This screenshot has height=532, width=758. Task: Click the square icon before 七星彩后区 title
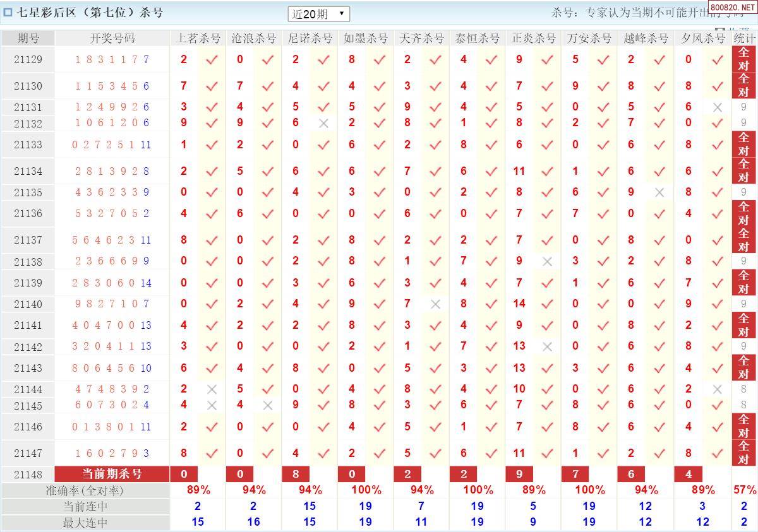click(8, 13)
